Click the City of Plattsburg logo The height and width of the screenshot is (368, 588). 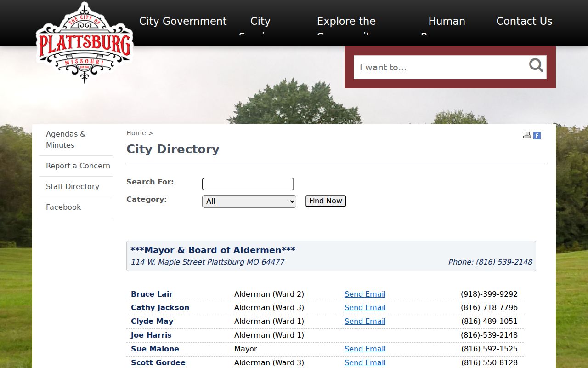point(85,43)
